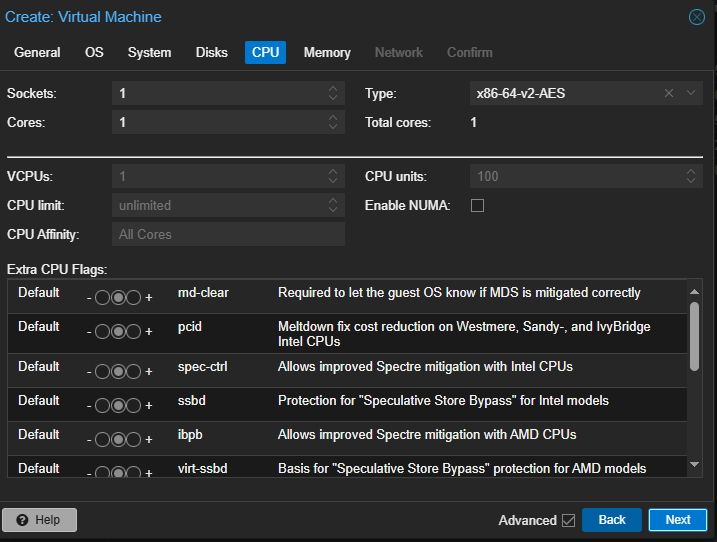Expand the CPU Type dropdown
717x542 pixels.
point(691,93)
